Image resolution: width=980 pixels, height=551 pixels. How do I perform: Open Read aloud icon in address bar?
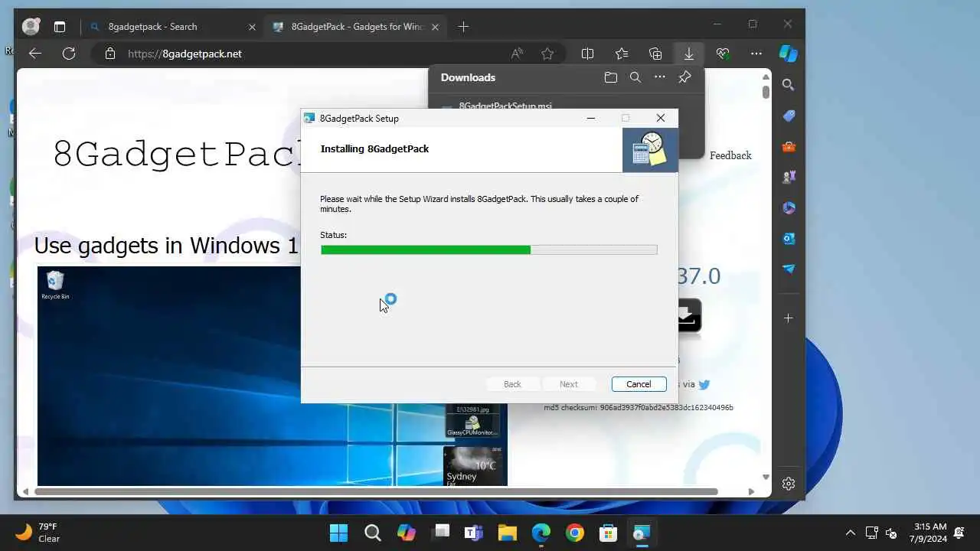(518, 54)
